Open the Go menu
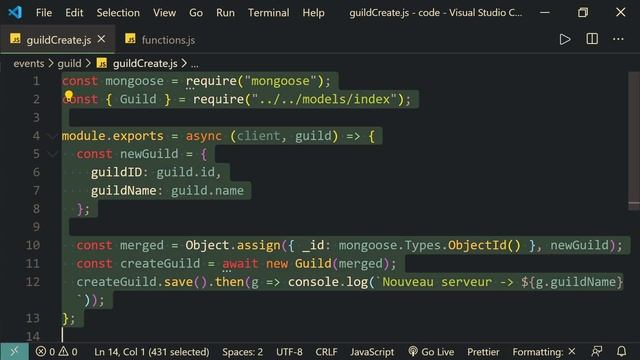Viewport: 640px width, 360px height. (196, 13)
